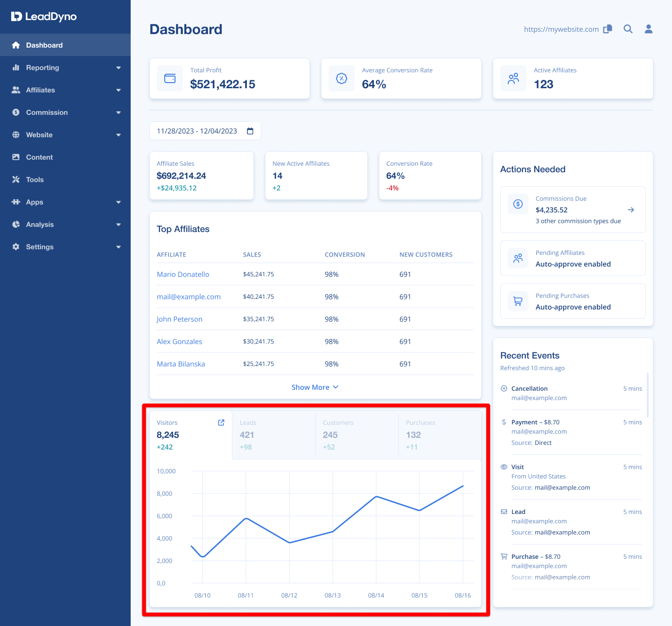
Task: Click the Lead event envelope icon
Action: (x=504, y=512)
